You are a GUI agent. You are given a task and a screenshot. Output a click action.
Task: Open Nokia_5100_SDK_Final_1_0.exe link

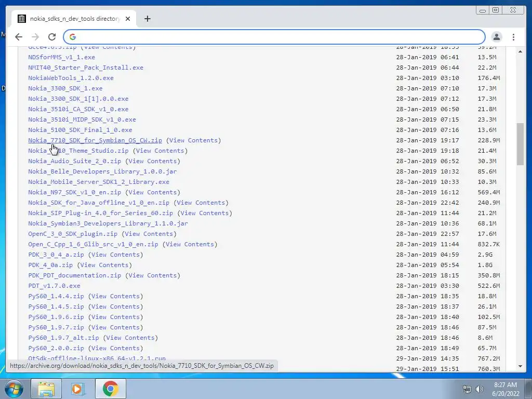click(x=80, y=130)
